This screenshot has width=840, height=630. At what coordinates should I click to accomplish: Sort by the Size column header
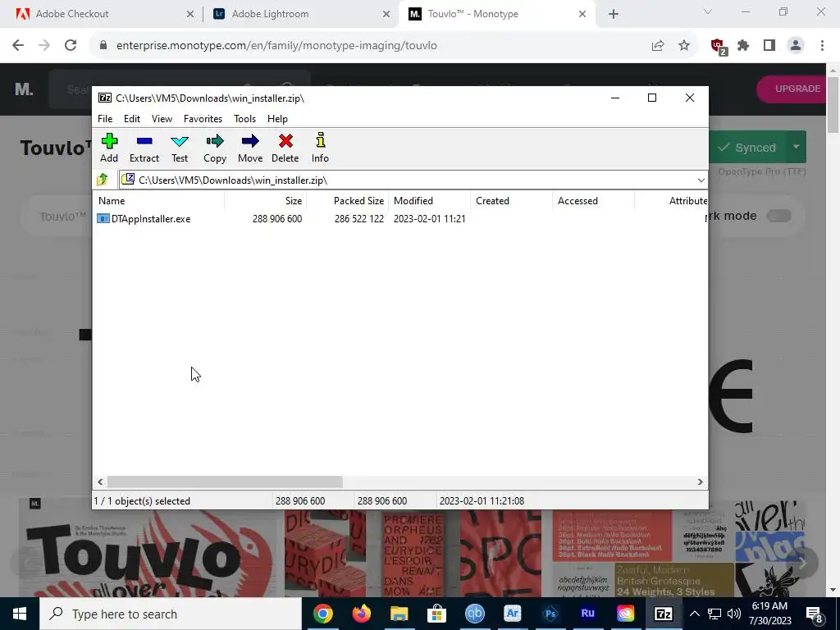[x=265, y=201]
